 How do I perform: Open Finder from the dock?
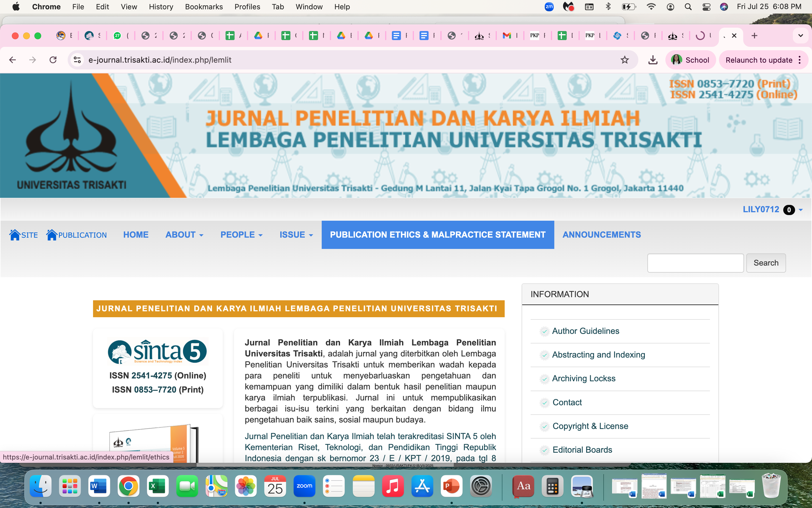pyautogui.click(x=41, y=486)
